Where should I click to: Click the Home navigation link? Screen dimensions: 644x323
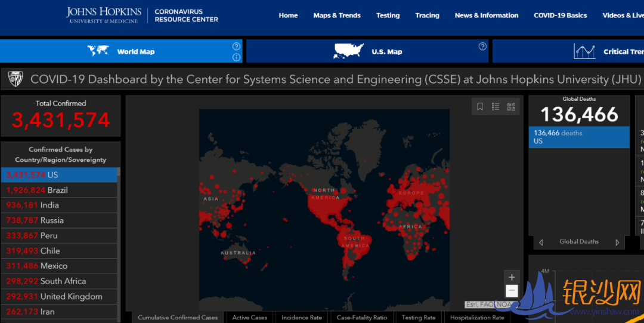click(x=288, y=16)
